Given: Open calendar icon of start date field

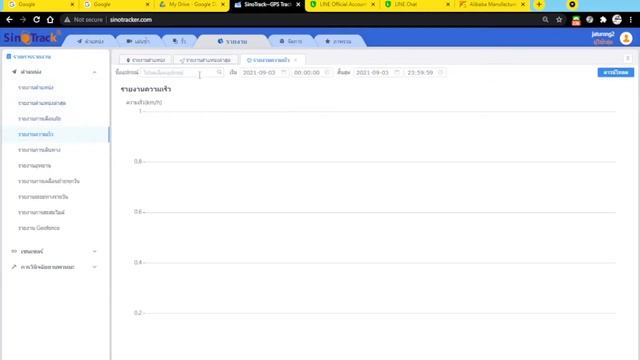Looking at the screenshot, I should point(284,72).
